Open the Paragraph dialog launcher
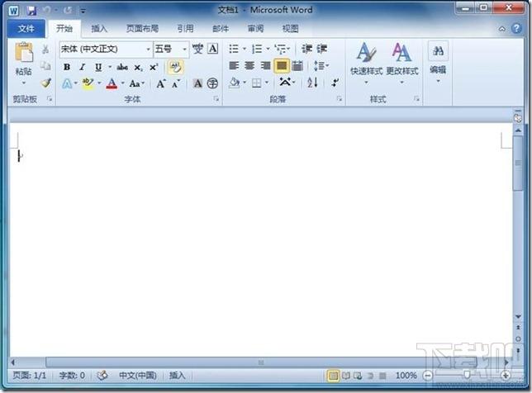Viewport: 532px width, 393px height. click(339, 99)
